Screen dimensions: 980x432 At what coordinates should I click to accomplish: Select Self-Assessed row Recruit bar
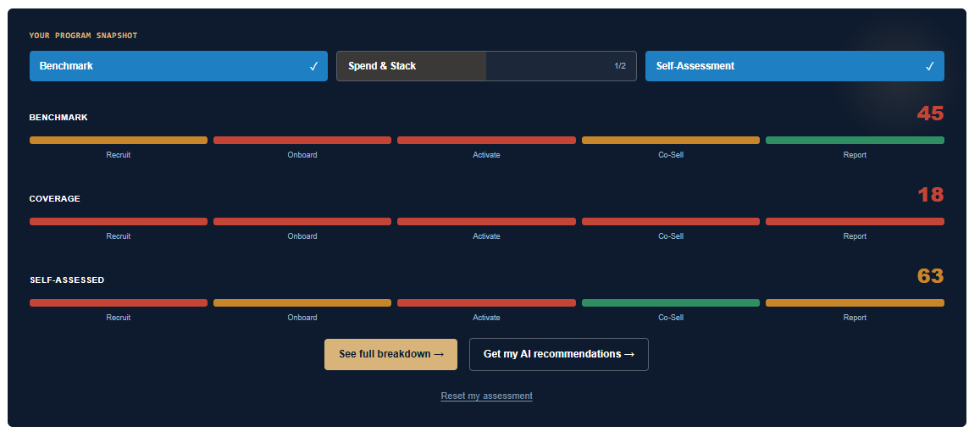tap(118, 302)
